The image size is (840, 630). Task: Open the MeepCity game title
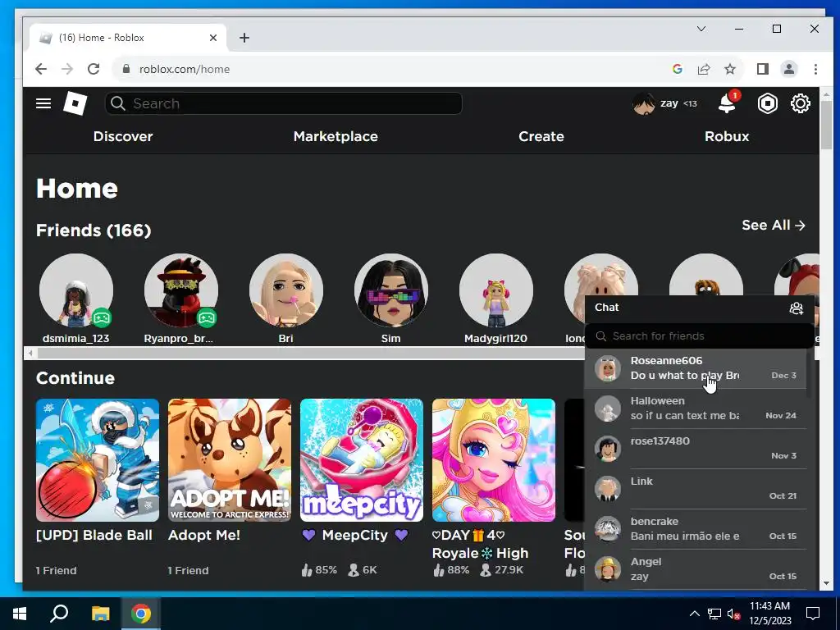point(354,535)
